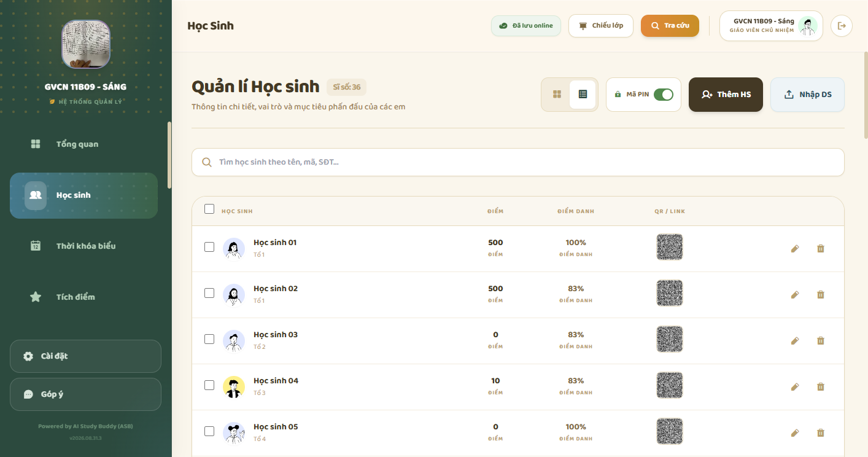Click Học sinh 04 avatar

[234, 387]
